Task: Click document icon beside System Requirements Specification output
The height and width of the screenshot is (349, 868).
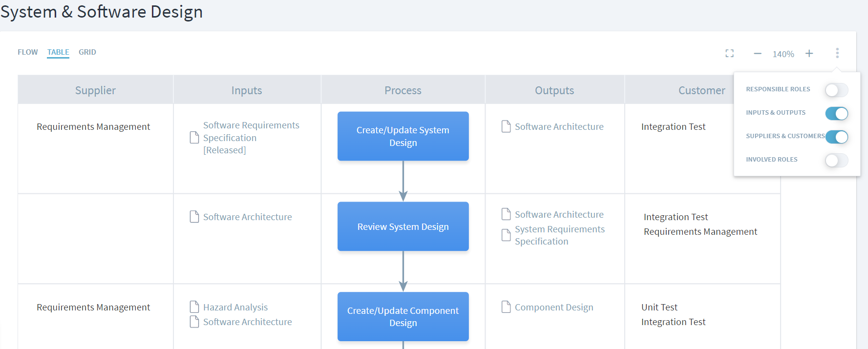Action: 506,235
